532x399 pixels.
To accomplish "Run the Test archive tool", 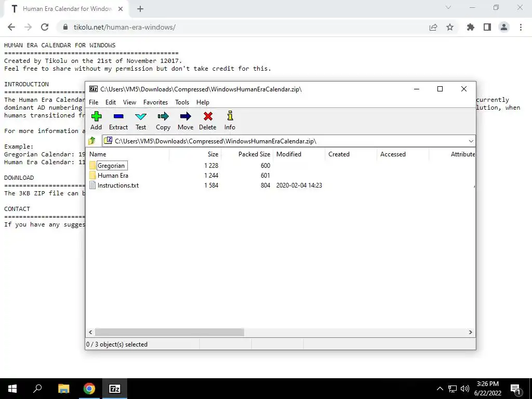I will [x=141, y=121].
